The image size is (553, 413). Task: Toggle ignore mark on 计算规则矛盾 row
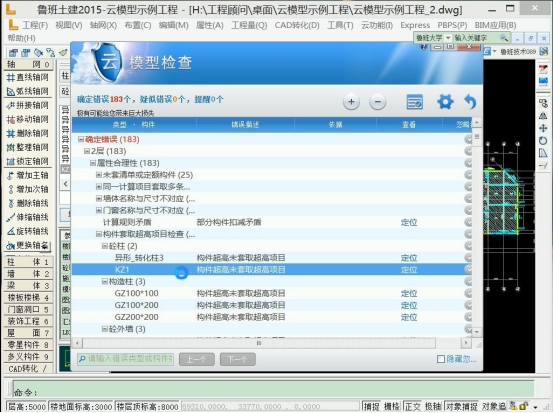coord(469,222)
